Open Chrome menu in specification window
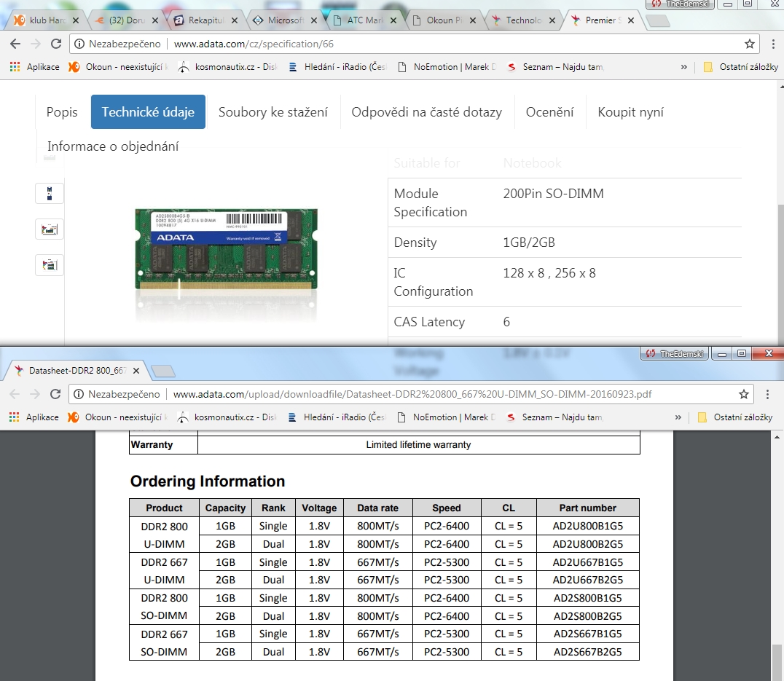Screen dimensions: 784x681 pos(773,44)
